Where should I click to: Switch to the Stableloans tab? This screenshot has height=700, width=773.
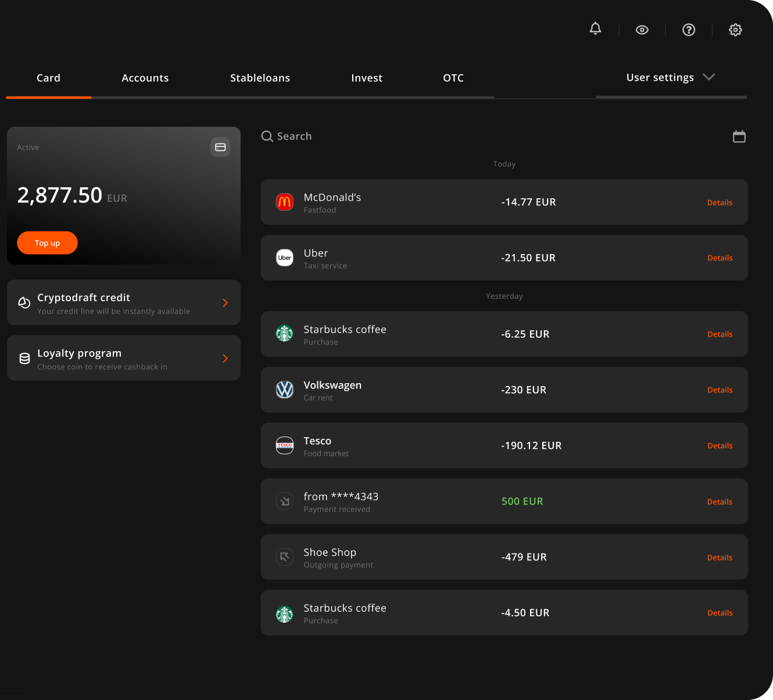(x=260, y=78)
